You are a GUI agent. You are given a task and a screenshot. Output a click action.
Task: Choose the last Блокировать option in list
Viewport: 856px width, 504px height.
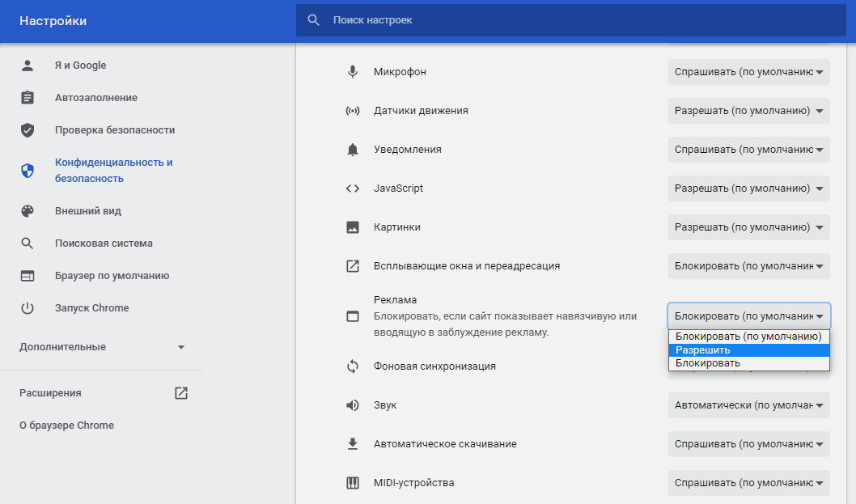(748, 363)
